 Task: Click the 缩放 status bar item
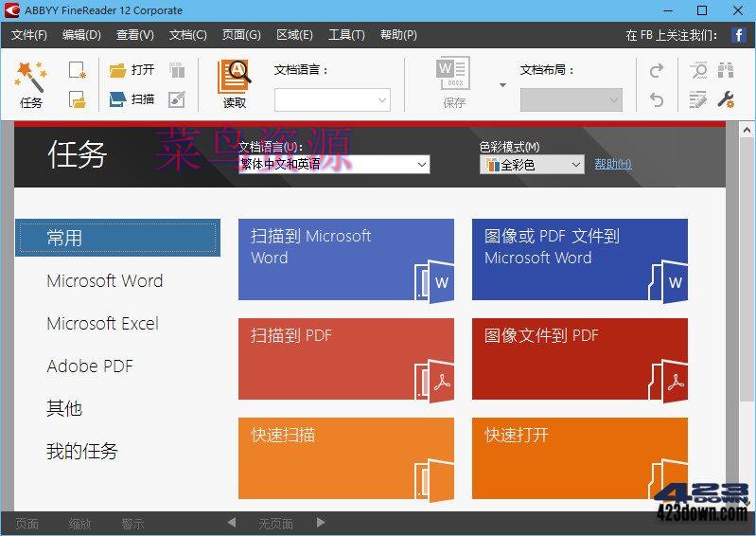click(79, 524)
